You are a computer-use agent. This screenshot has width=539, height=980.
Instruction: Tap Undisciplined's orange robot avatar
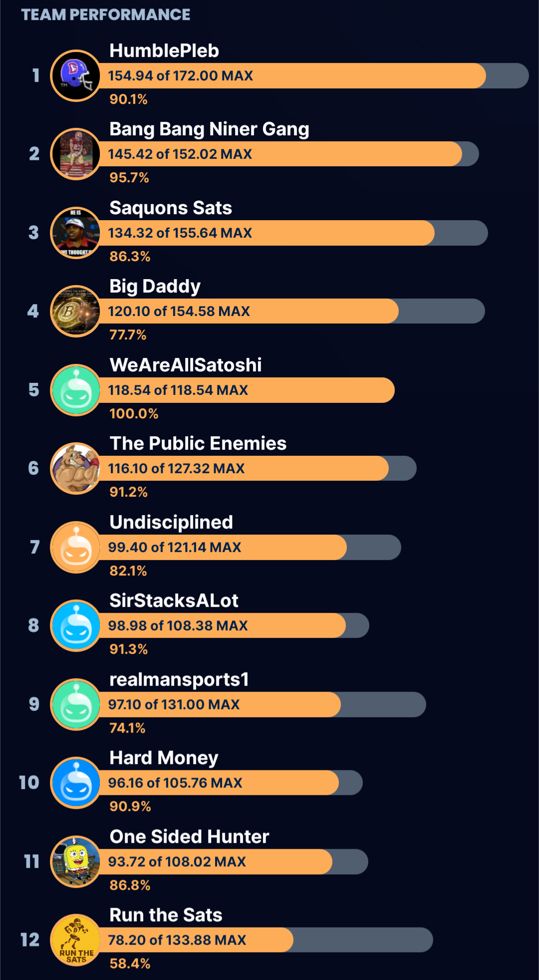pyautogui.click(x=76, y=547)
